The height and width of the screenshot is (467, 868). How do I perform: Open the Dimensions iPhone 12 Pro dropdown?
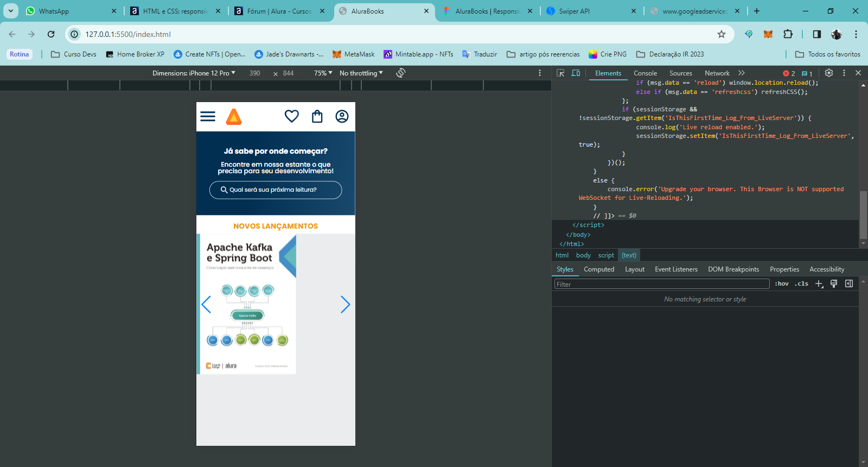click(x=194, y=73)
